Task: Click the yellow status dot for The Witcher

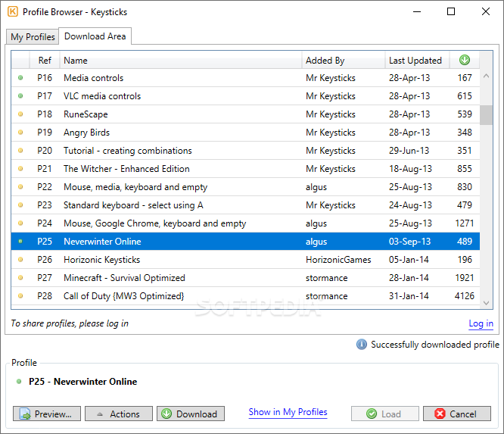Action: tap(20, 169)
